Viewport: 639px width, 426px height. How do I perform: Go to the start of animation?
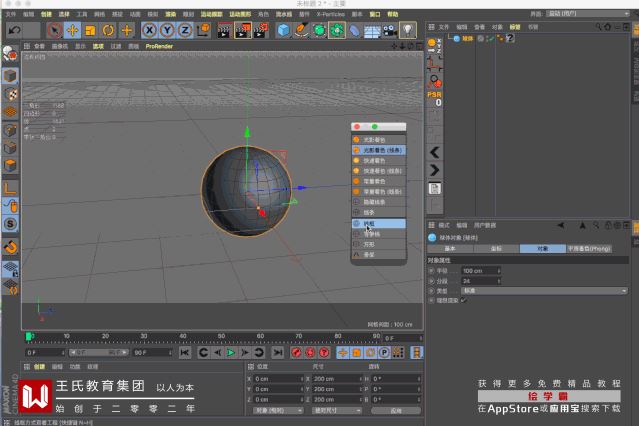(x=185, y=353)
